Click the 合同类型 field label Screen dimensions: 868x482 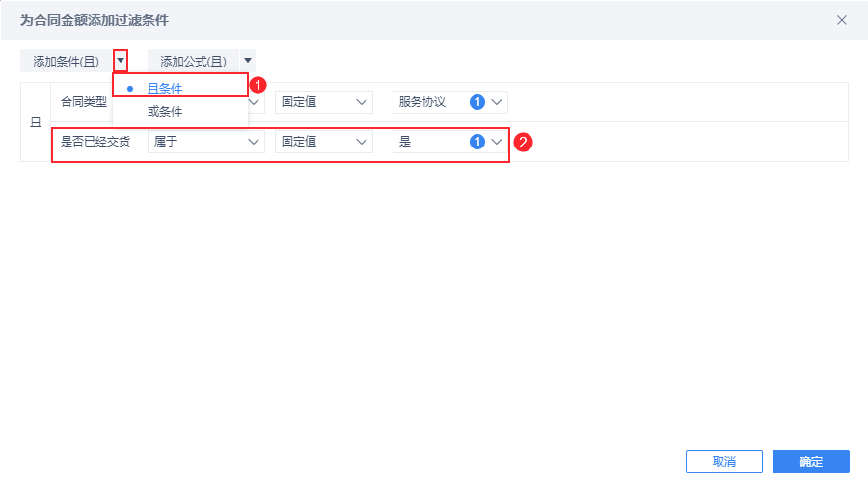pyautogui.click(x=84, y=102)
